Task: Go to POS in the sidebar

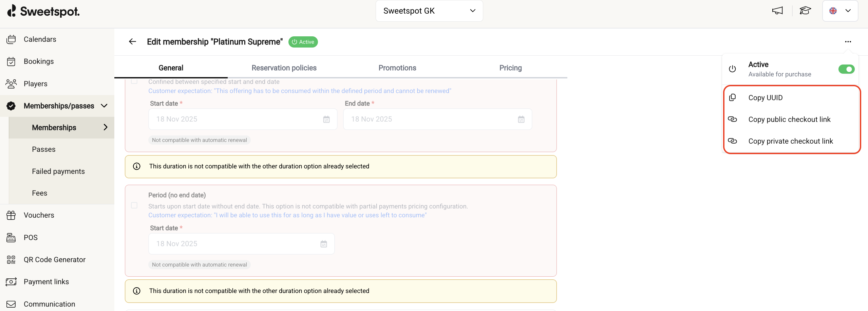Action: tap(31, 238)
